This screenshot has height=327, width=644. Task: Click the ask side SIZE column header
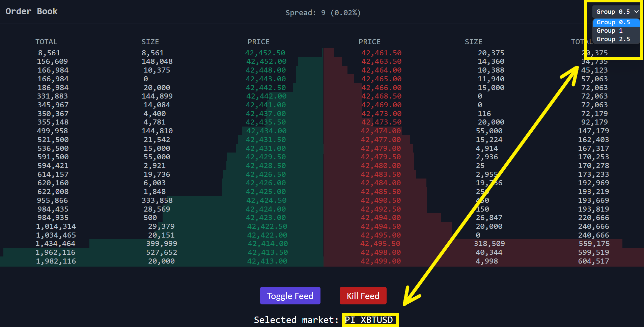(x=474, y=42)
